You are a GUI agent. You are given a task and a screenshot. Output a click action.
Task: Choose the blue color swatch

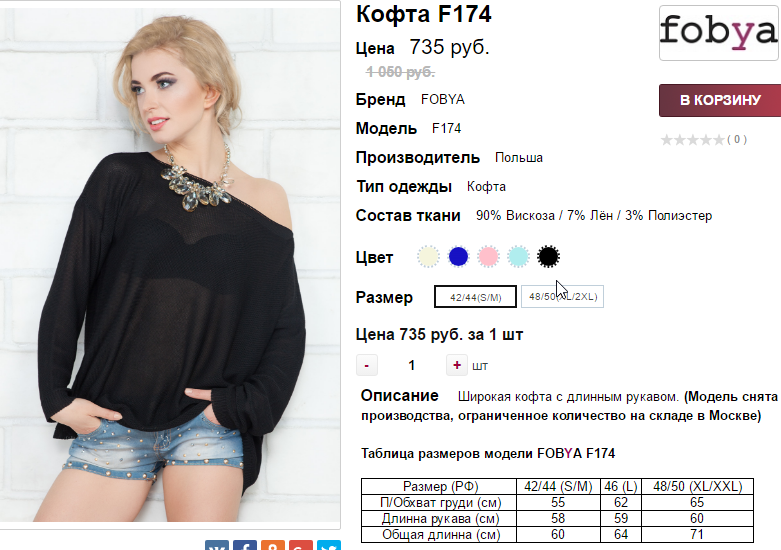point(458,257)
